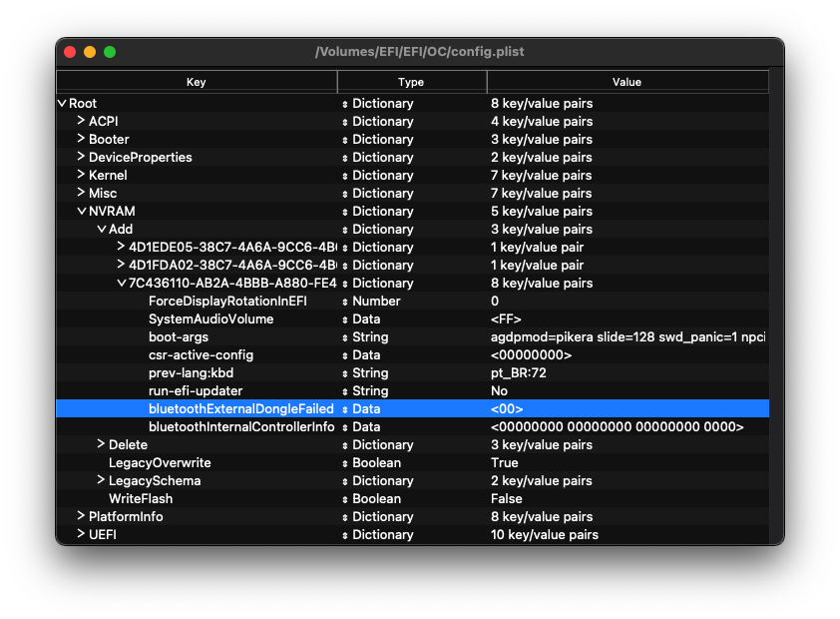Collapse the NVRAM dictionary
The image size is (840, 619).
tap(81, 212)
